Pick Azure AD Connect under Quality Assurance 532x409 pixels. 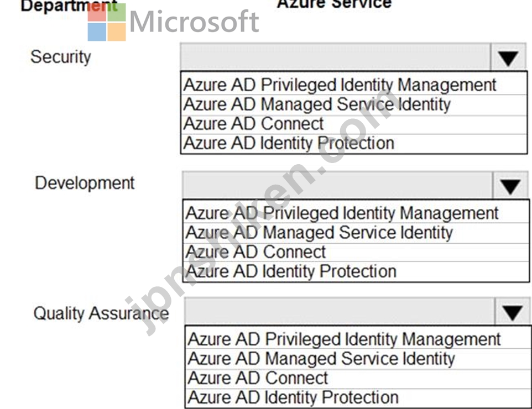point(358,378)
